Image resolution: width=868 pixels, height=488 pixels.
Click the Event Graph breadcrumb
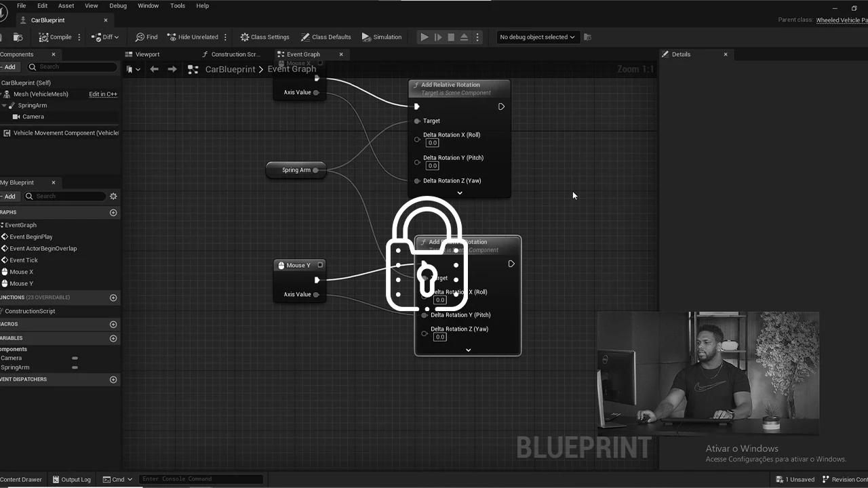pyautogui.click(x=292, y=69)
